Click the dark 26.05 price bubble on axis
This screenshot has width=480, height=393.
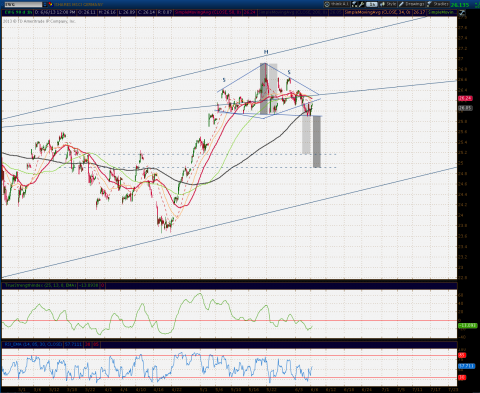[465, 108]
